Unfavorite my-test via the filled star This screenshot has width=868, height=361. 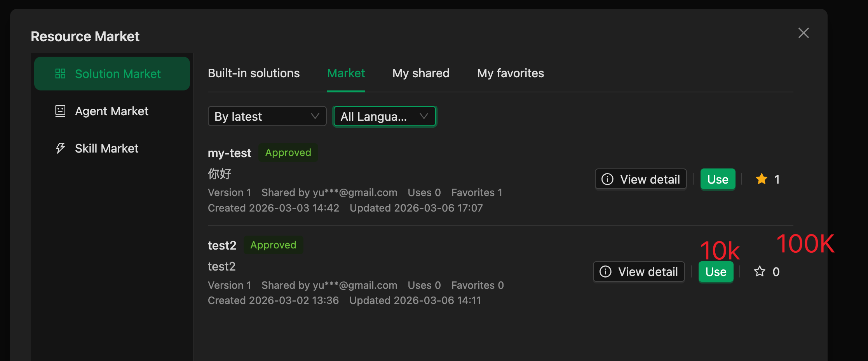pos(761,179)
